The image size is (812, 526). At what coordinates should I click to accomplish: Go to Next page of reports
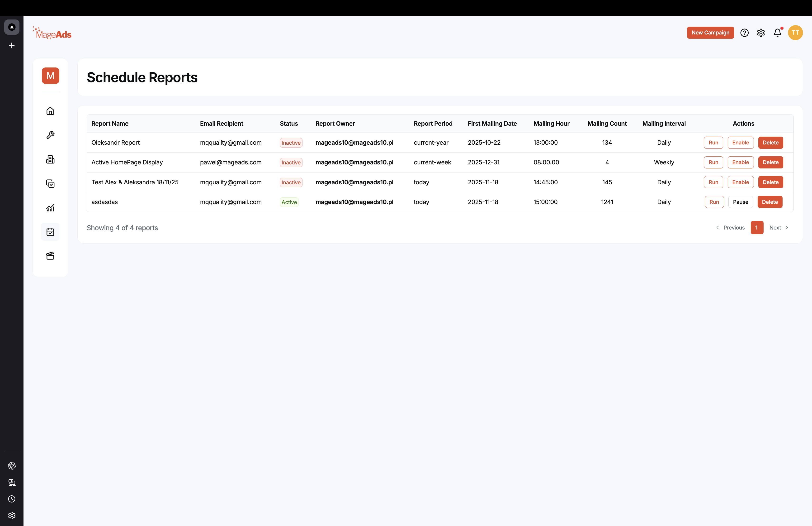779,228
